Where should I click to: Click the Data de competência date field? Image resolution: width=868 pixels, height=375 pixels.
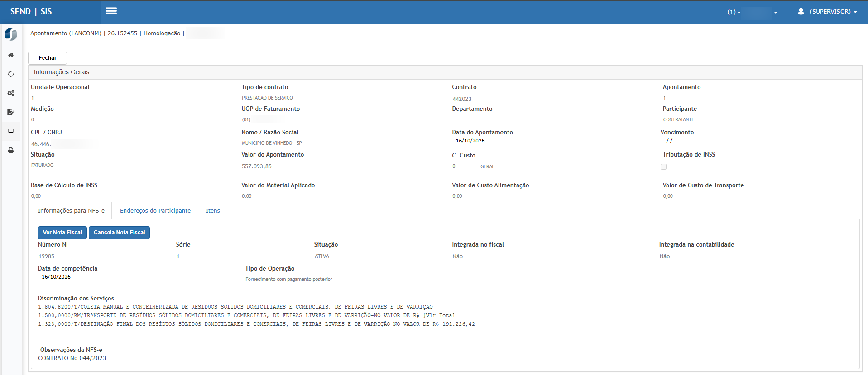(x=56, y=277)
